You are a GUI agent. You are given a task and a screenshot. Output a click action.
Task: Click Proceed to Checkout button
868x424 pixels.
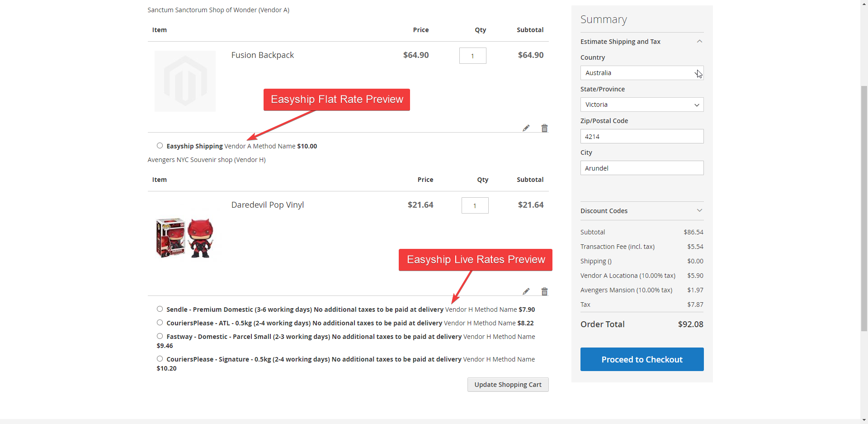[642, 359]
